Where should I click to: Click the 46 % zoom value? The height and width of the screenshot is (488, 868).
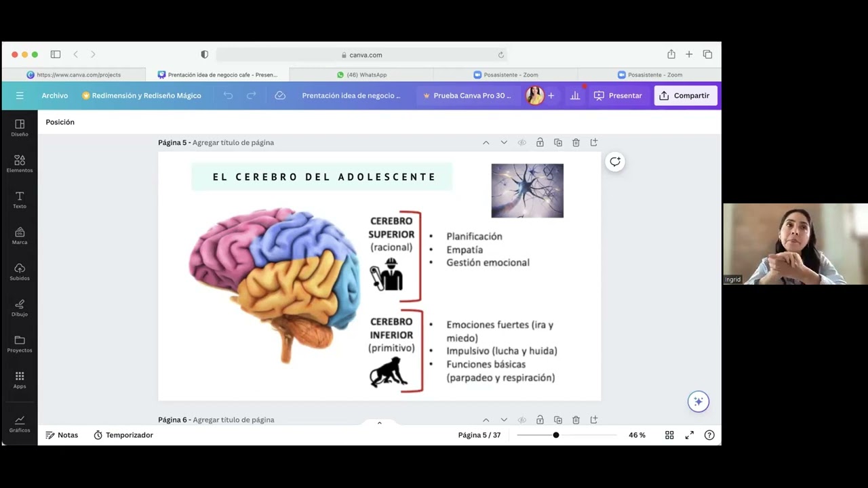[637, 435]
